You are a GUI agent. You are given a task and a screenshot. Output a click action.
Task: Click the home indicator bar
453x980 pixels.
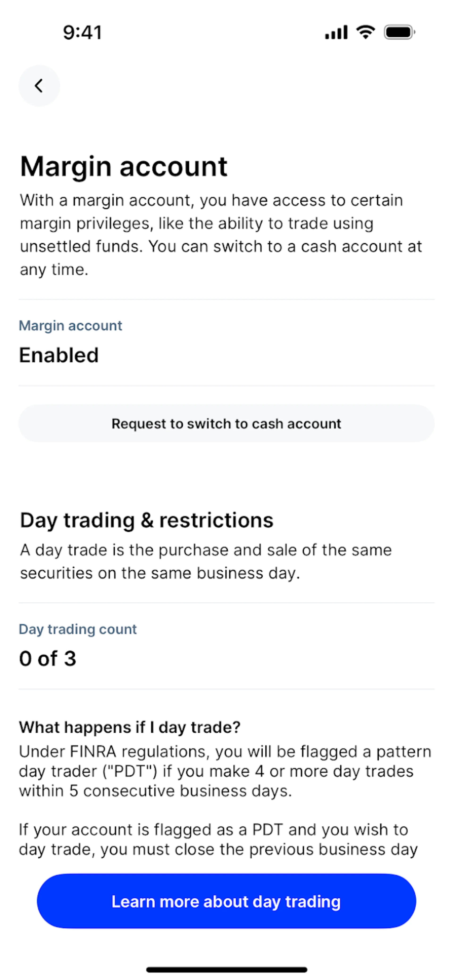pos(226,969)
